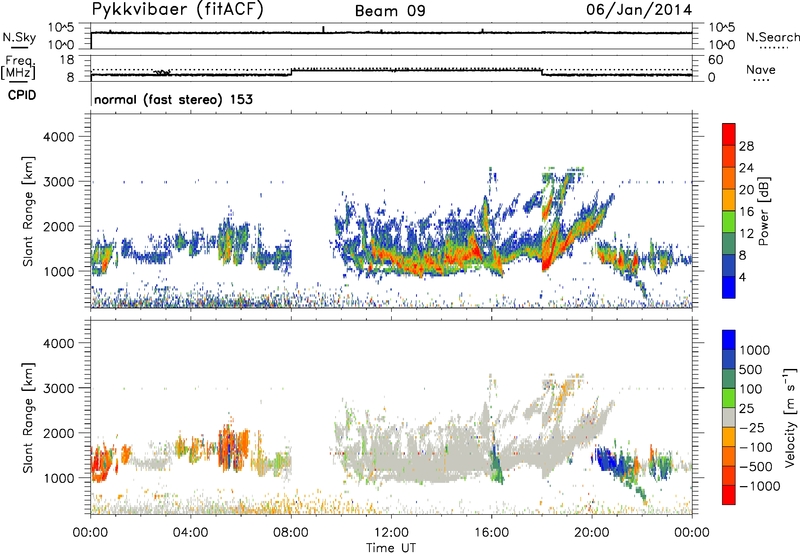Click the '28' tick on the Power colorbar
Viewport: 800px width, 554px height.
(746, 146)
